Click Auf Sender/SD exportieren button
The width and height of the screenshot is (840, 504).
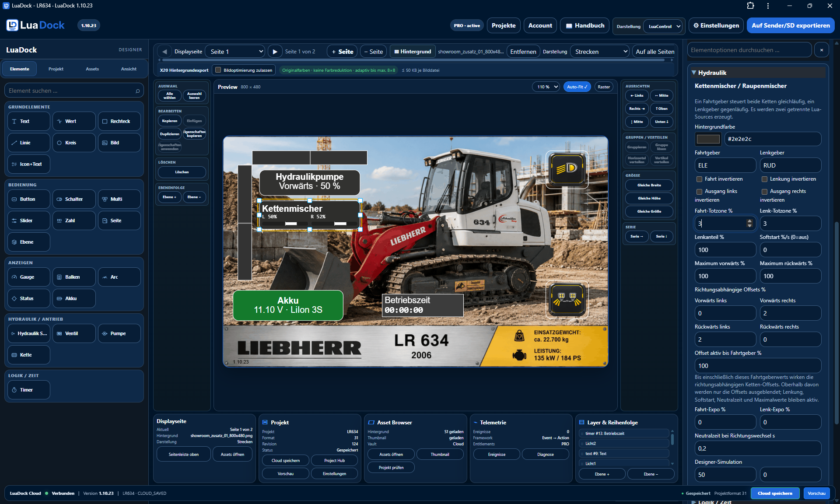point(791,25)
